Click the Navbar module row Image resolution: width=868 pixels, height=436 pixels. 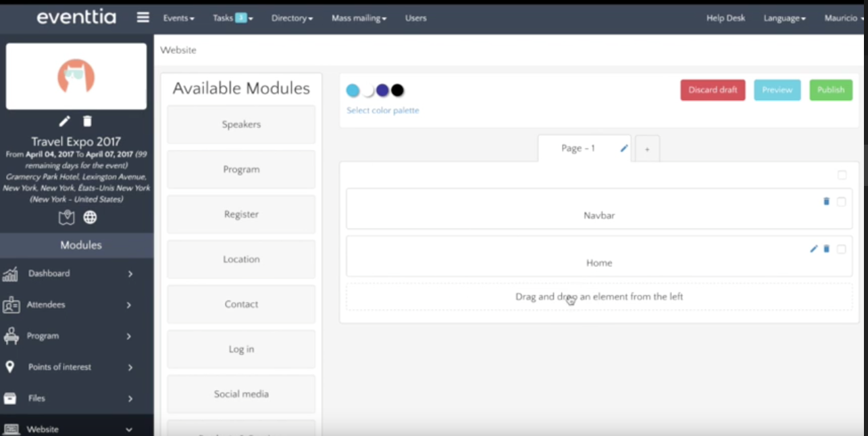[599, 209]
